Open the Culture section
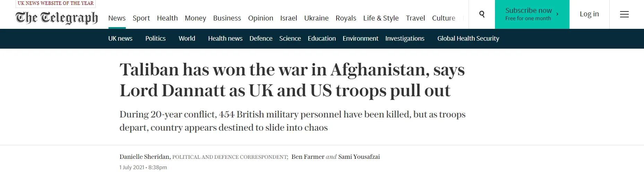Viewport: 644px width, 172px height. click(x=443, y=18)
